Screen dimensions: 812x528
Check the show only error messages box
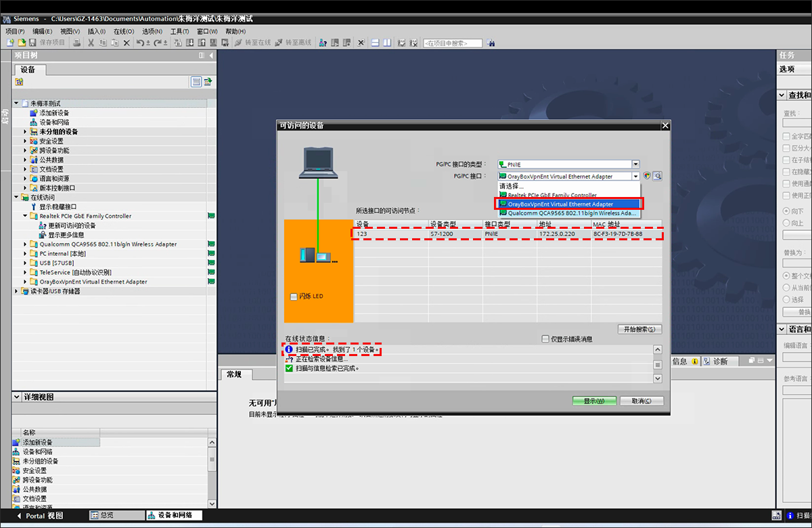pos(545,339)
